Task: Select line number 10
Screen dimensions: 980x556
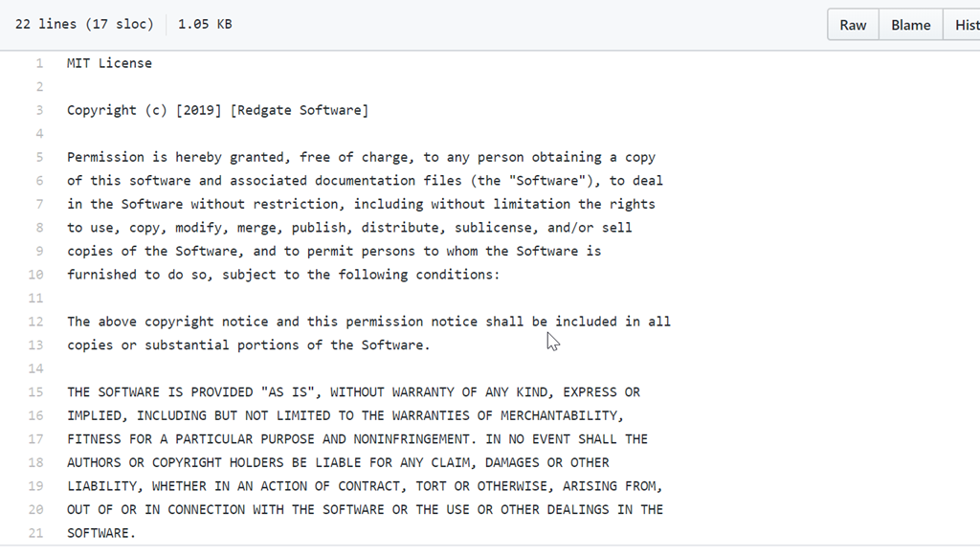Action: (x=36, y=275)
